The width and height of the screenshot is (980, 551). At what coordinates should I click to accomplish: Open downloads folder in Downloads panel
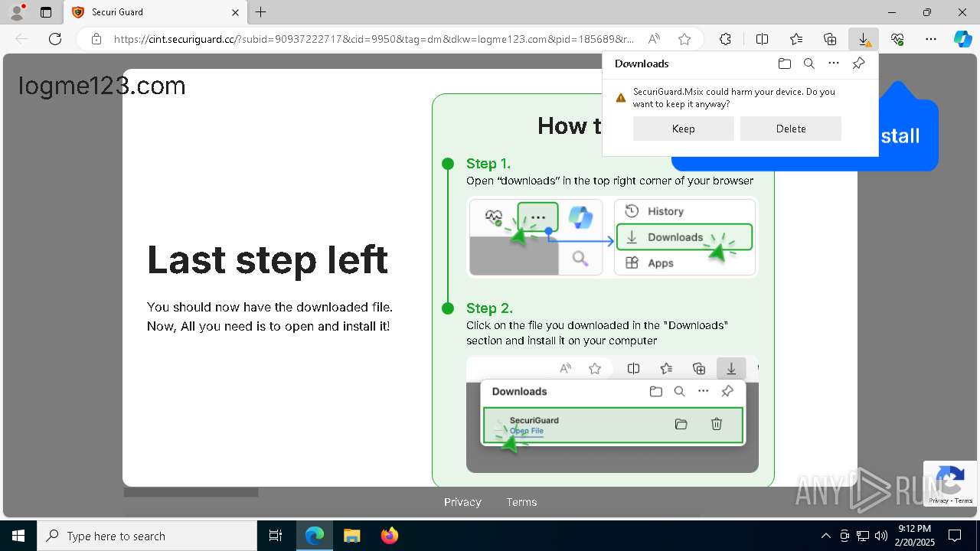click(784, 64)
